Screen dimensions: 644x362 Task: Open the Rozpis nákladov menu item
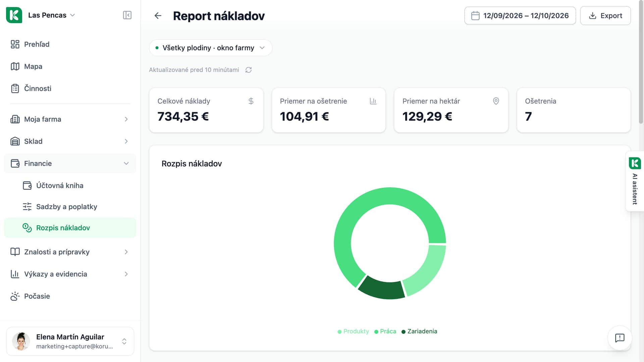click(x=70, y=228)
